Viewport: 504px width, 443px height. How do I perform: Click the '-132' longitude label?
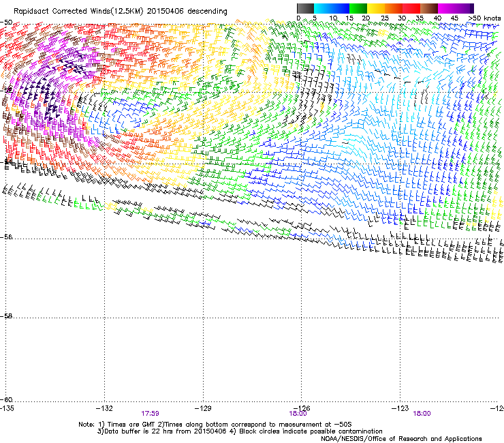(x=104, y=408)
